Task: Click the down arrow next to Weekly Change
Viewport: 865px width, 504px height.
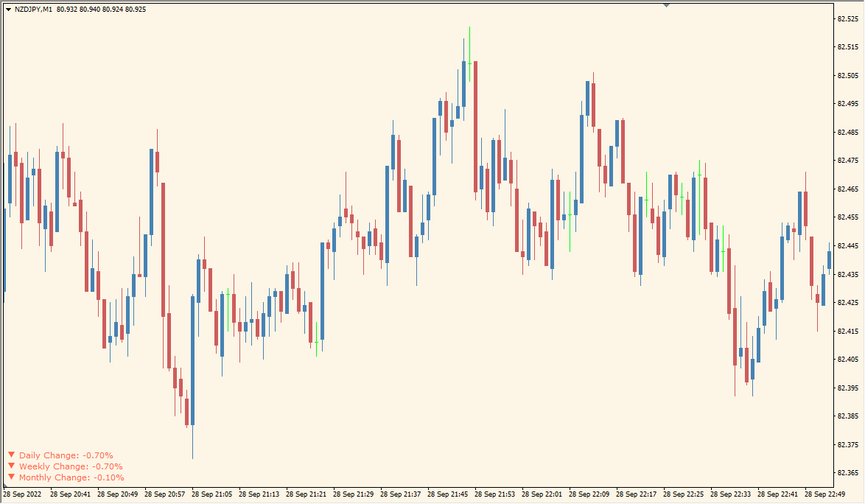Action: coord(11,466)
